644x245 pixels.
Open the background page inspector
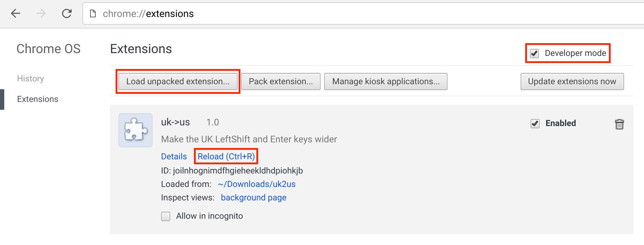point(253,198)
